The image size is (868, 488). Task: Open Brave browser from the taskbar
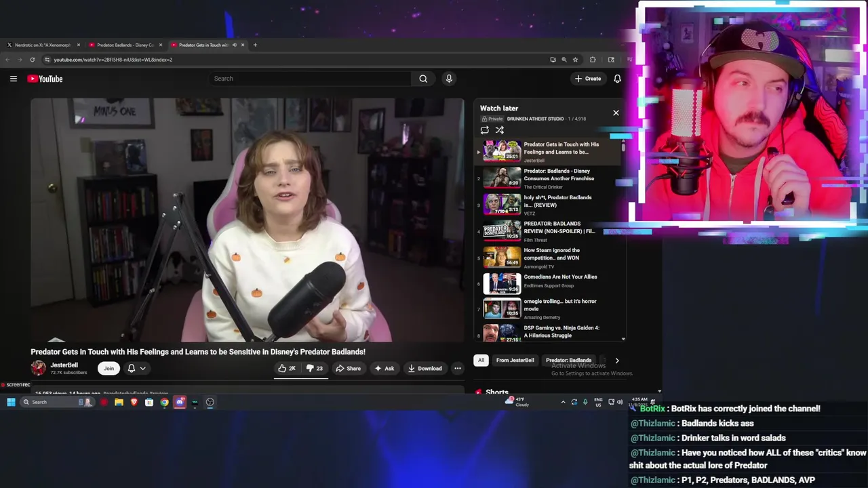pyautogui.click(x=134, y=402)
